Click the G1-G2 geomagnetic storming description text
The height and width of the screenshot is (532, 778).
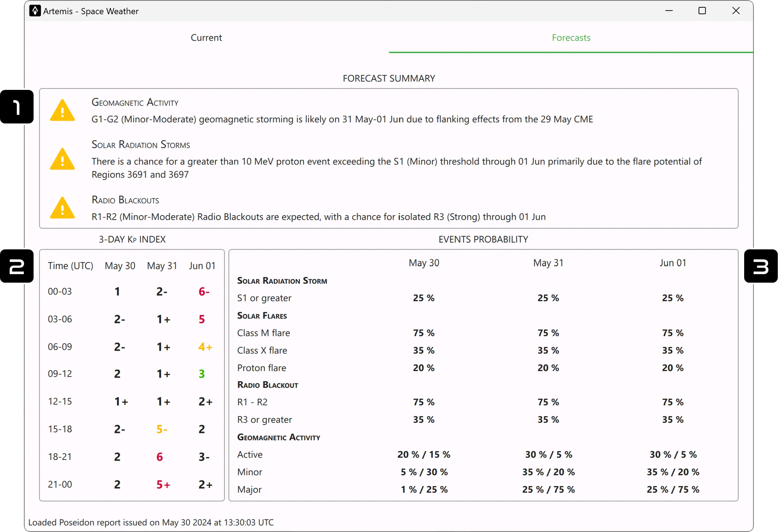(342, 119)
